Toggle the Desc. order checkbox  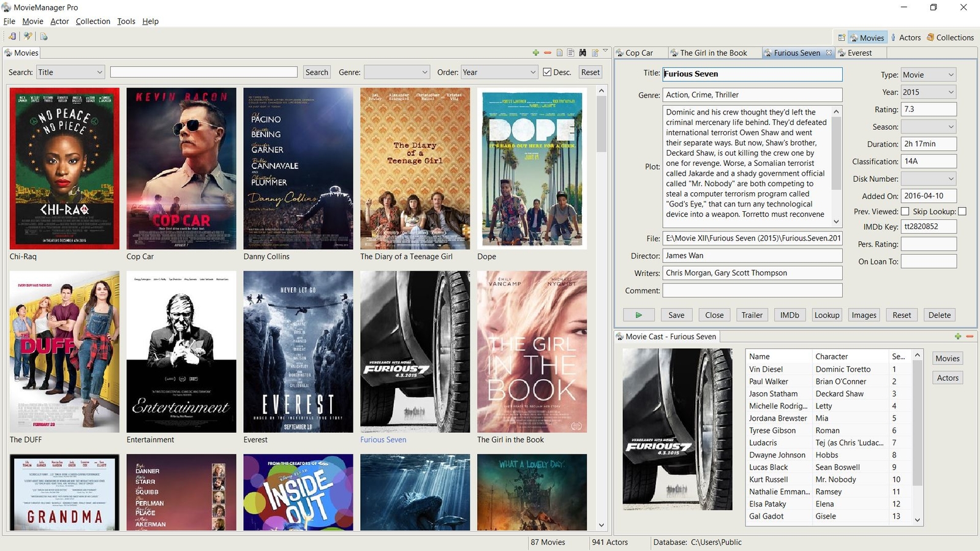point(548,72)
